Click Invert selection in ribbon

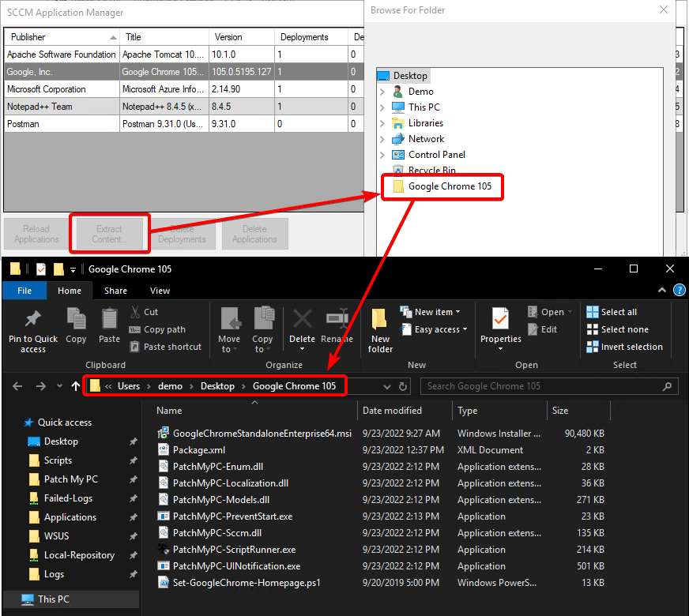[x=624, y=347]
